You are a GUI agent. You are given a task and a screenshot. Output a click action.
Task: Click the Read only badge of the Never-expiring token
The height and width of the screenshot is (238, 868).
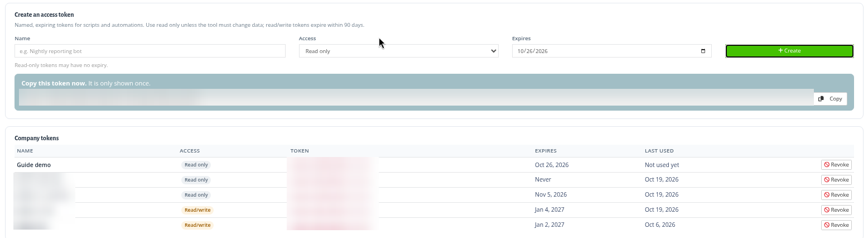196,180
